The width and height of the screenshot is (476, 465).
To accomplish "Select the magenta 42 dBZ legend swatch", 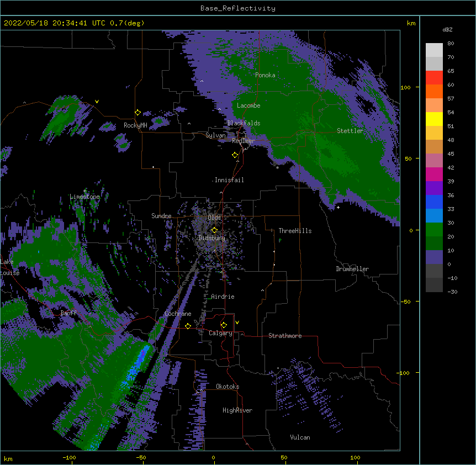I will tap(434, 174).
